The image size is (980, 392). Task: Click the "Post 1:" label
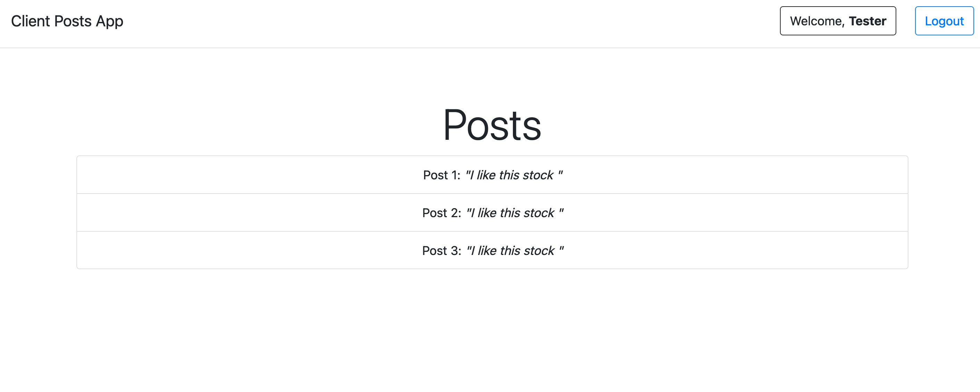click(441, 175)
